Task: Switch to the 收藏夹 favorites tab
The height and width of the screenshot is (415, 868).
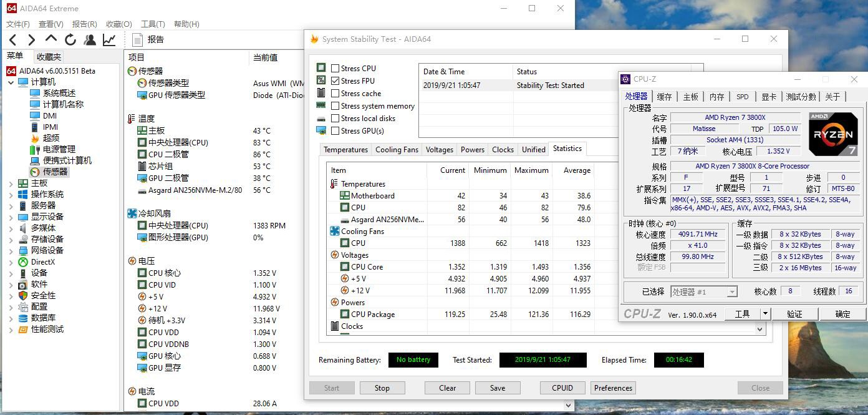Action: click(x=49, y=57)
